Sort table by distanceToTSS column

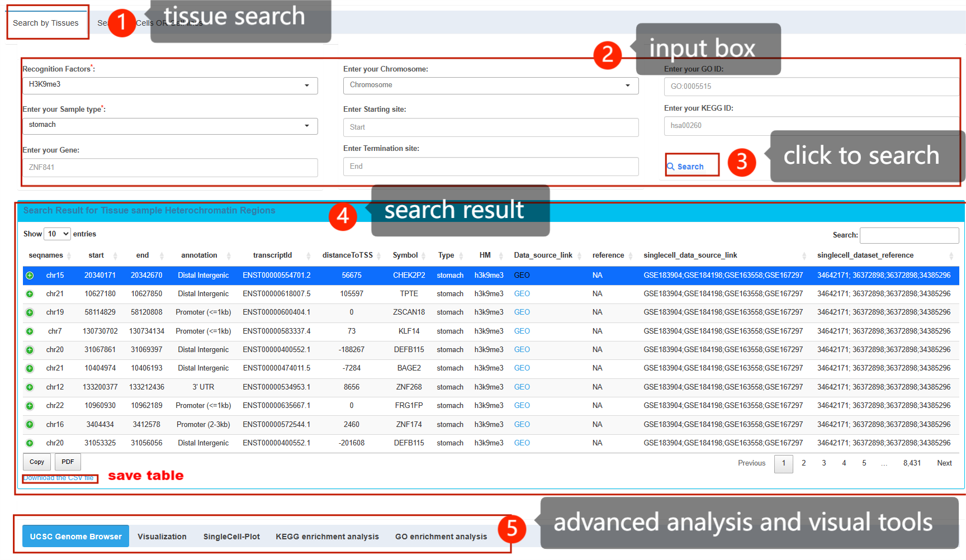click(348, 255)
